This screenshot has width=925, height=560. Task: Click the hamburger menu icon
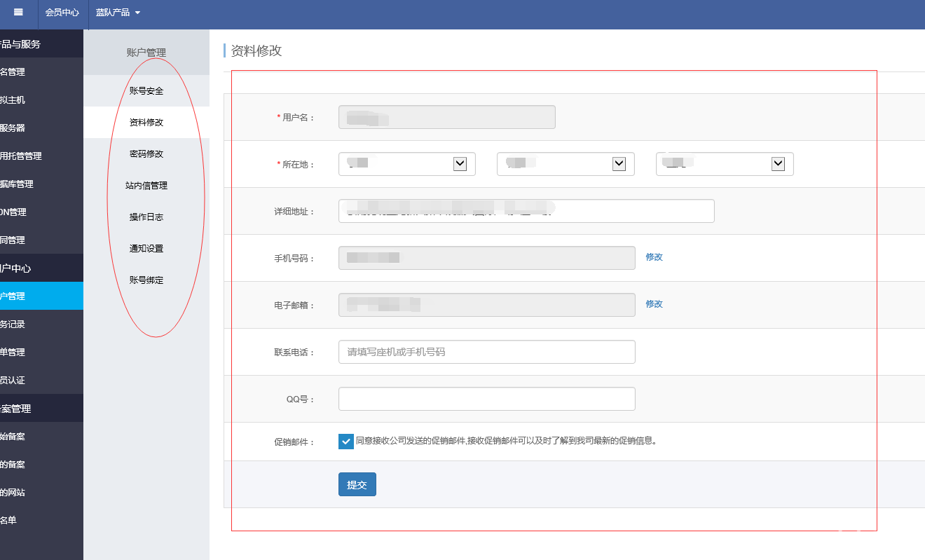pyautogui.click(x=18, y=13)
